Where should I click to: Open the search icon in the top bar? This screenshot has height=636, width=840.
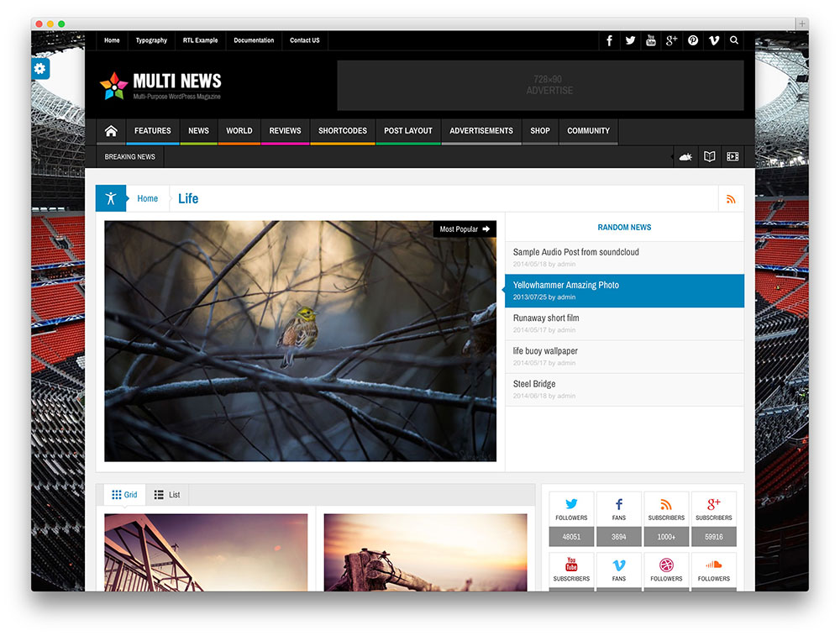(733, 40)
